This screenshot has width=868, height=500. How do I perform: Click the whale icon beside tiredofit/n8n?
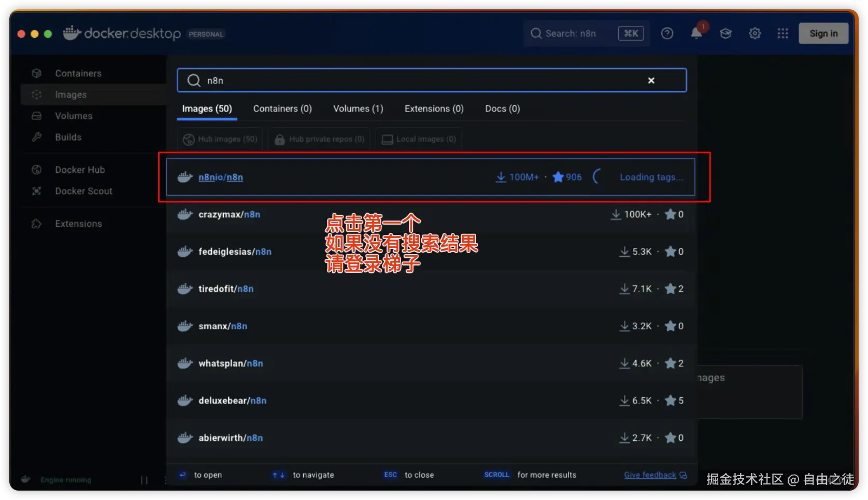[x=185, y=289]
